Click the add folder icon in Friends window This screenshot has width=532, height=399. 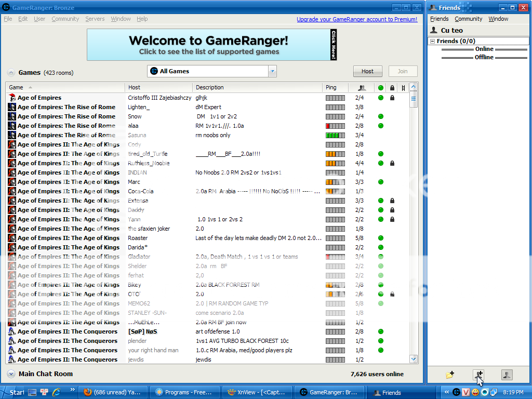450,375
